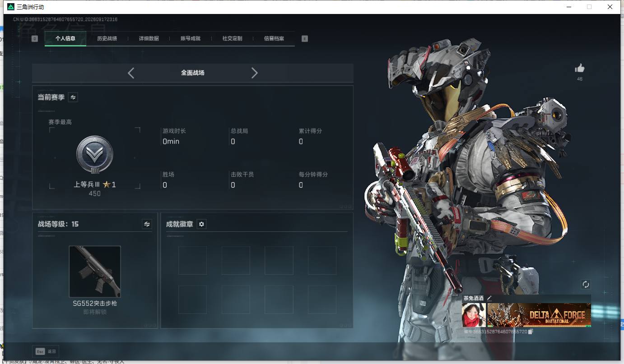Click the 上等兵 III rank badge emblem
624x364 pixels.
click(95, 155)
